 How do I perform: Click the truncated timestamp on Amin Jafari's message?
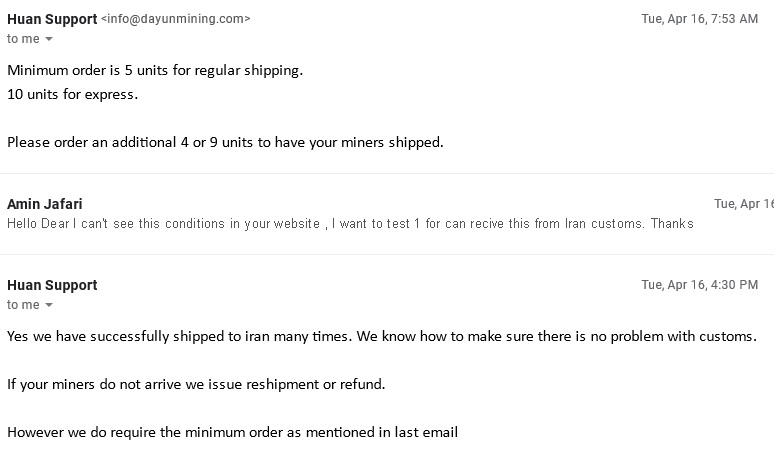coord(743,204)
